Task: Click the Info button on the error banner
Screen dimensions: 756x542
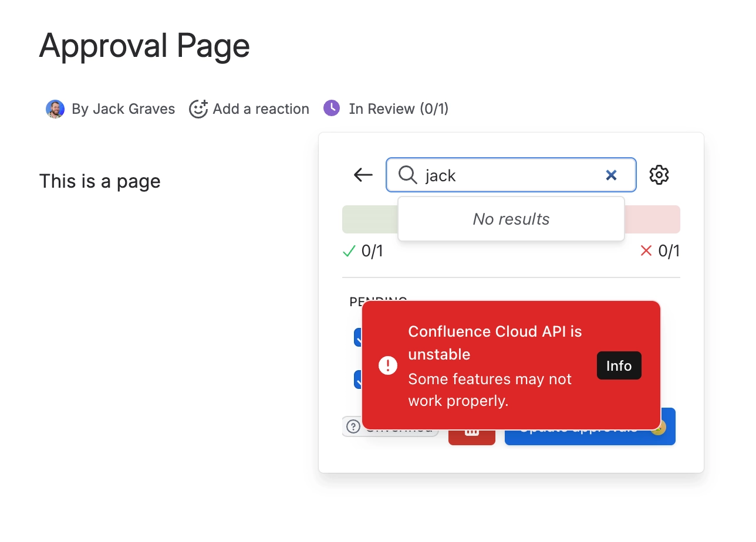Action: pos(619,365)
